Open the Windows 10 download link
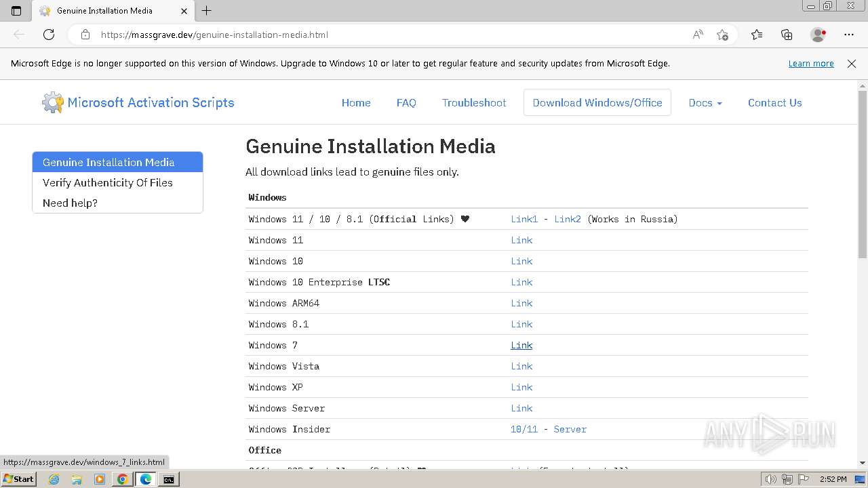This screenshot has width=868, height=488. [521, 261]
